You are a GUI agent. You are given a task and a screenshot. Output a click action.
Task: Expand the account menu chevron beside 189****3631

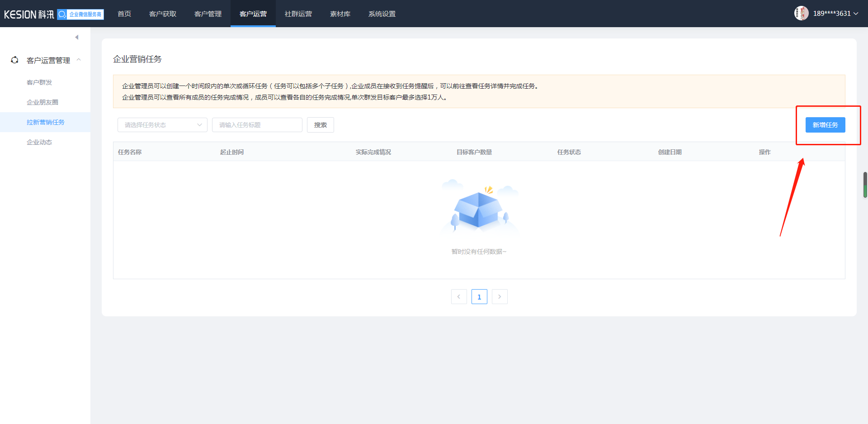(856, 14)
